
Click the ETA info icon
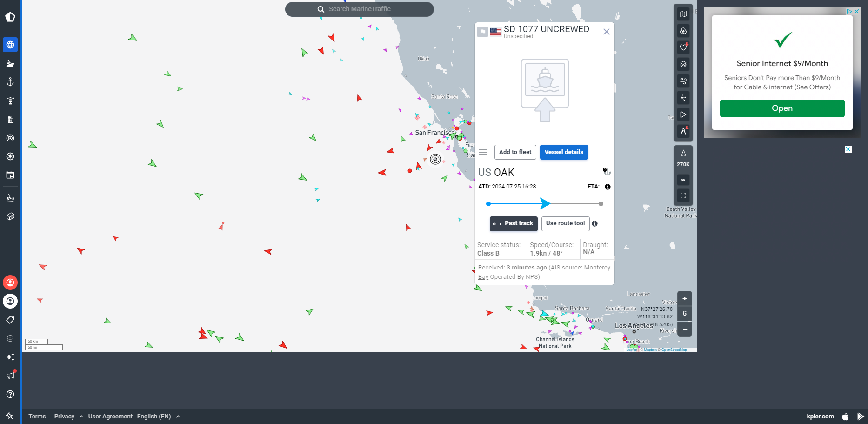(608, 187)
